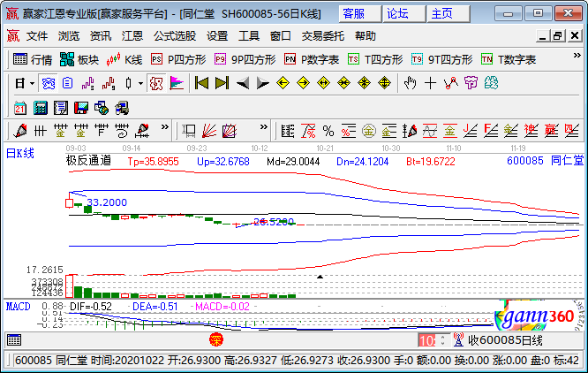Open the 文件 menu
588x373 pixels.
click(x=37, y=36)
